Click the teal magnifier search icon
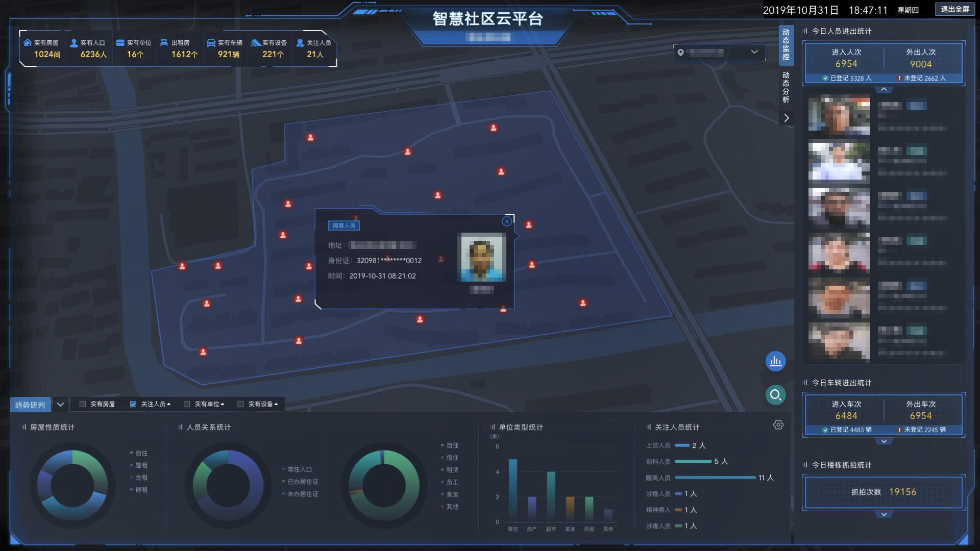 point(775,395)
